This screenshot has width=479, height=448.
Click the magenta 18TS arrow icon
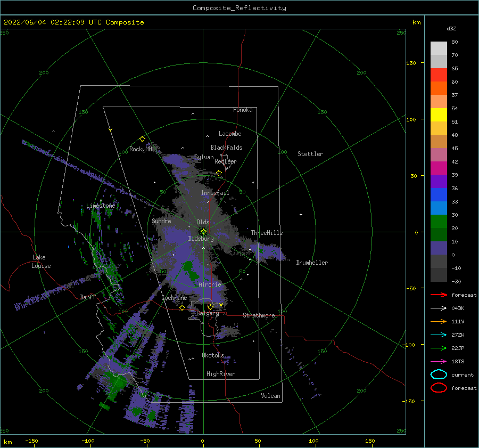(439, 362)
